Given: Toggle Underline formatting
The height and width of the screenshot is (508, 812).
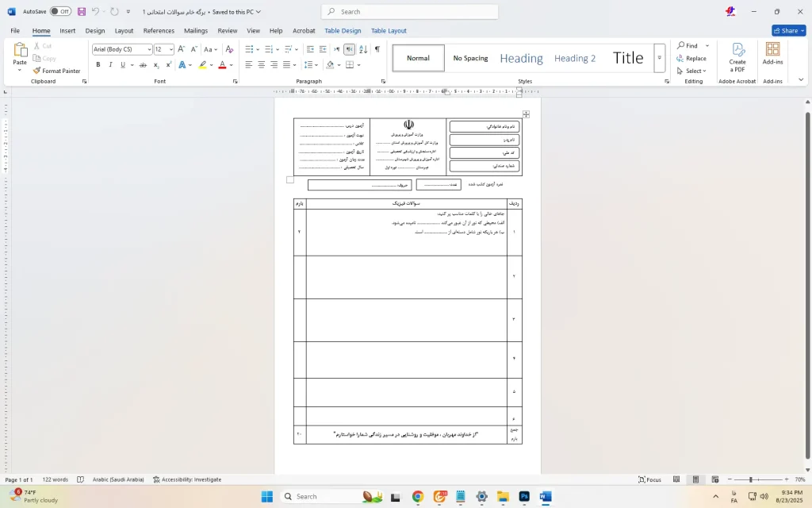Looking at the screenshot, I should click(123, 65).
